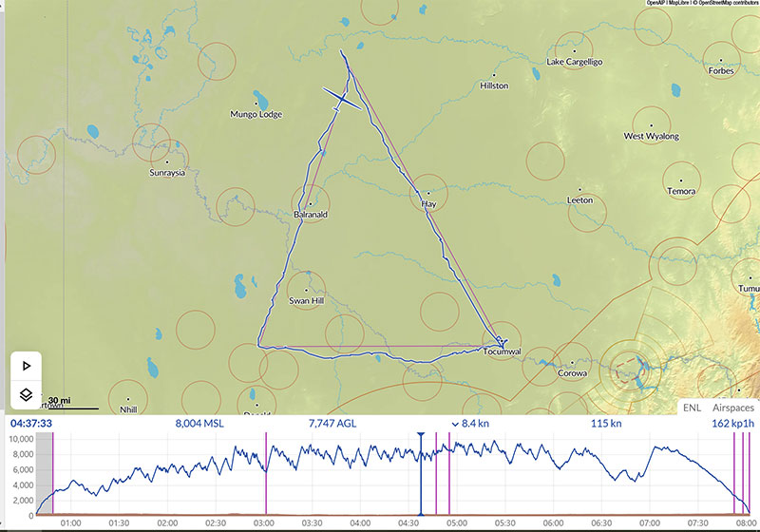Click the Swan Hill map label
This screenshot has height=532, width=760.
[x=307, y=301]
